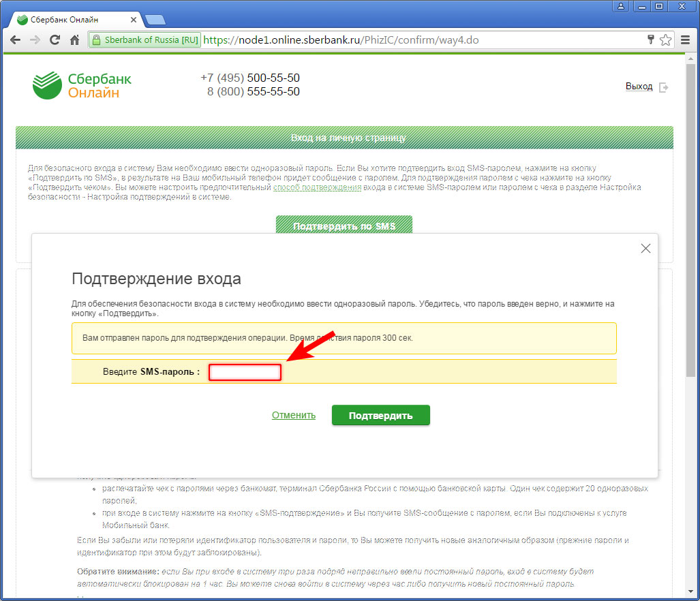The height and width of the screenshot is (601, 700).
Task: Go back using browser back arrow
Action: [15, 40]
